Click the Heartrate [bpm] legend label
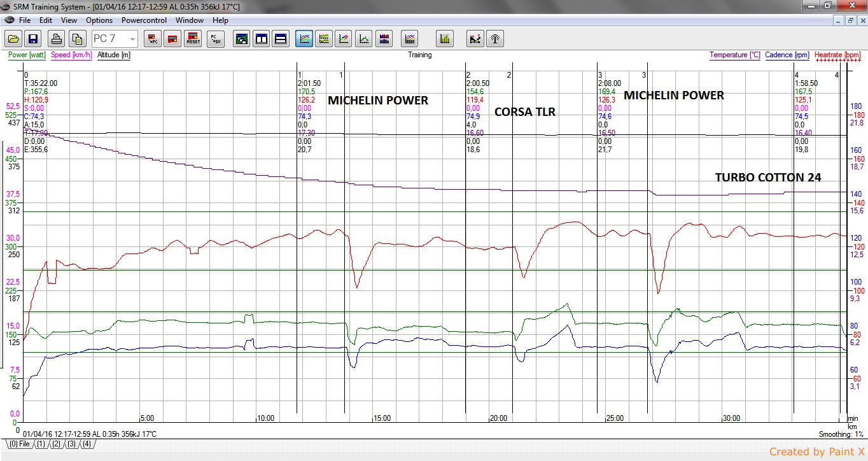Viewport: 868px width, 461px height. [837, 55]
